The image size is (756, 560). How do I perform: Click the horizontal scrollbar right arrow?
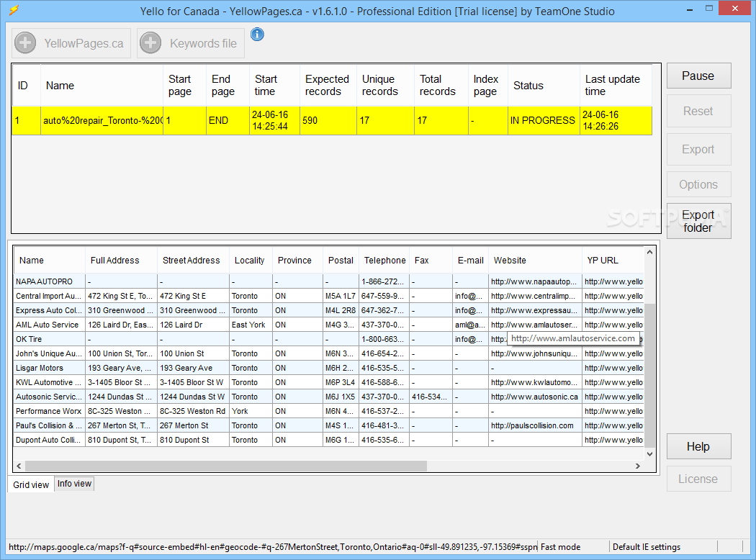638,466
